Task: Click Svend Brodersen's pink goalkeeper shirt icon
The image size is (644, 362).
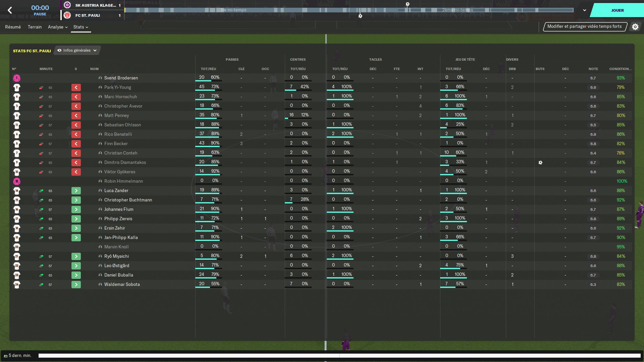Action: tap(17, 78)
